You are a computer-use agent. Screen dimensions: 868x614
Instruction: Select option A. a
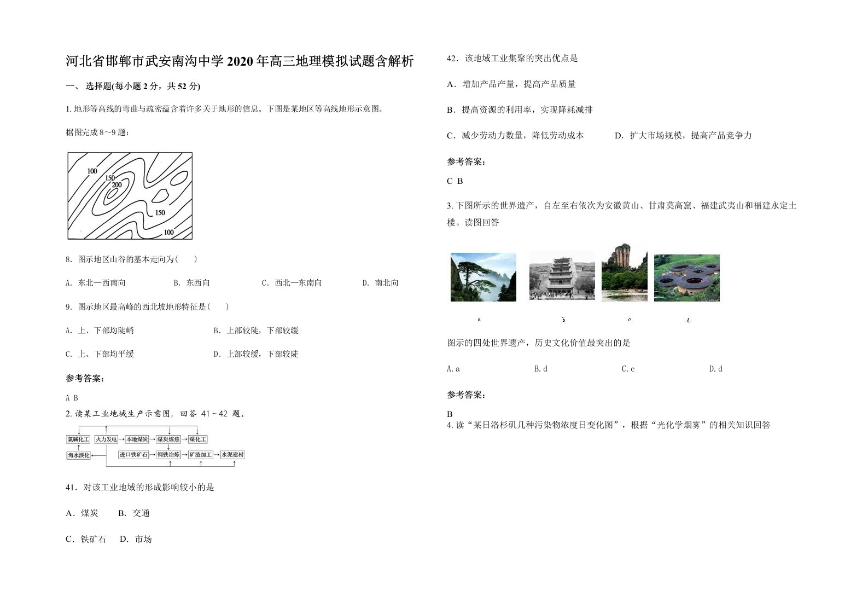tap(453, 369)
